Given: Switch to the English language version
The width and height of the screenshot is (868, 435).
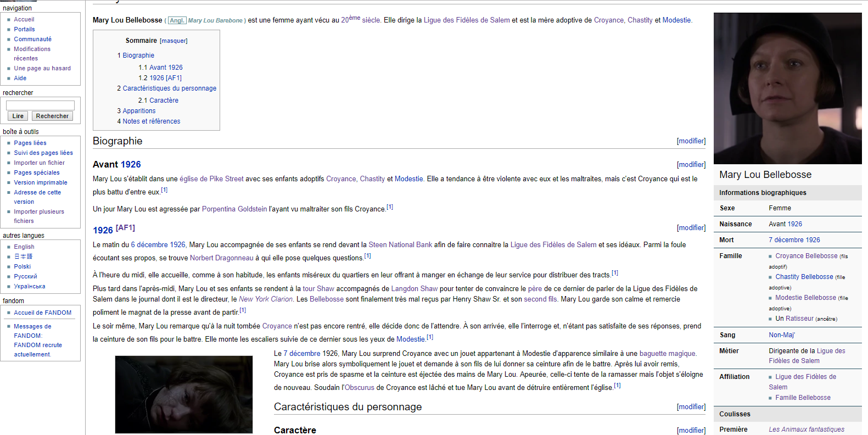Looking at the screenshot, I should [24, 247].
